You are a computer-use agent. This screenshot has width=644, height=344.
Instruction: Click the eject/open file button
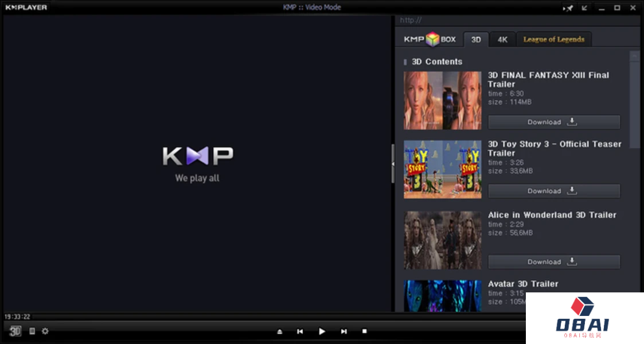[x=279, y=331]
